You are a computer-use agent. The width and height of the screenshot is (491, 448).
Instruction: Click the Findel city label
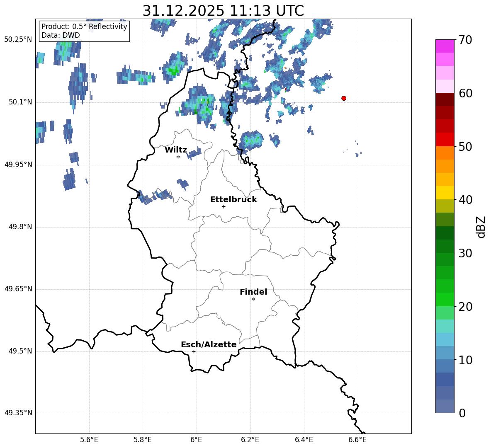coord(253,292)
